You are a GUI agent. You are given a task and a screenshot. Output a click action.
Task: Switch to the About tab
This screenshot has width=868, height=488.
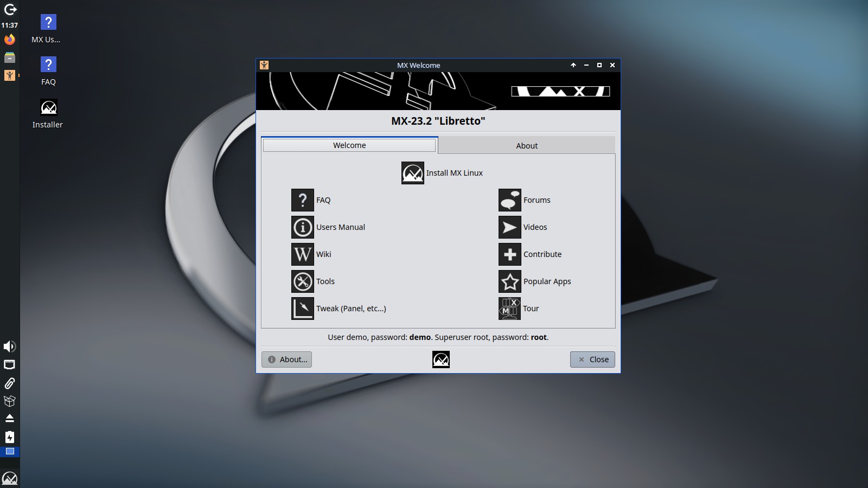point(527,145)
